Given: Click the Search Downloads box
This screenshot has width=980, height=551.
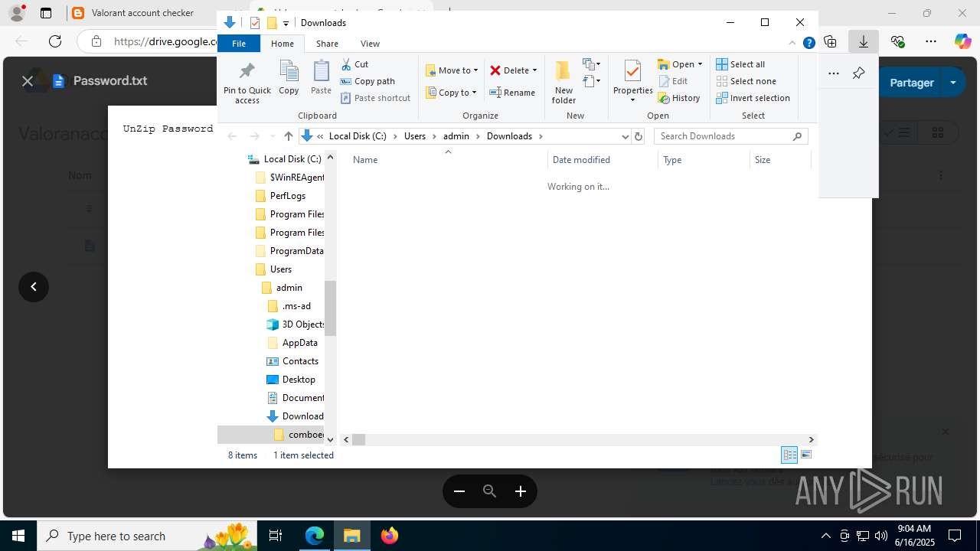Looking at the screenshot, I should tap(730, 136).
